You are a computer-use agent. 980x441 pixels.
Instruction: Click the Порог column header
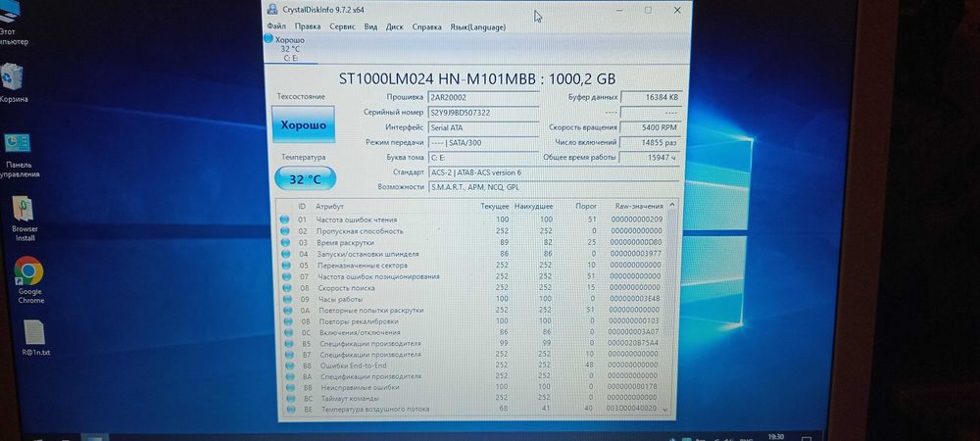(x=586, y=206)
